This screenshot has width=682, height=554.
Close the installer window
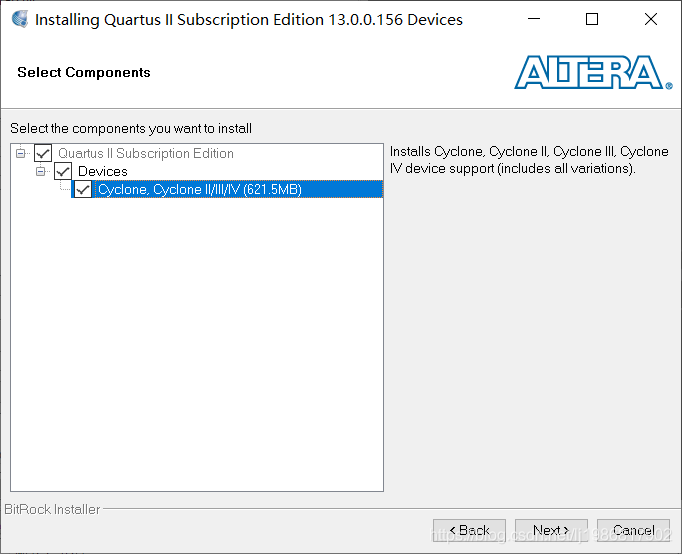tap(651, 19)
